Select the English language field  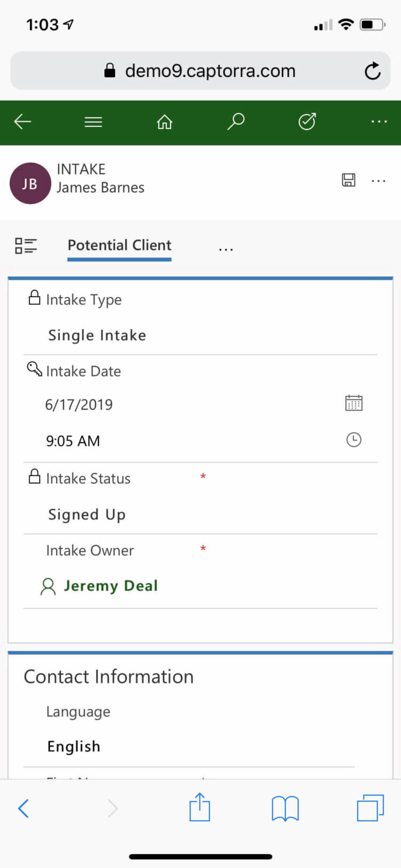pyautogui.click(x=190, y=746)
